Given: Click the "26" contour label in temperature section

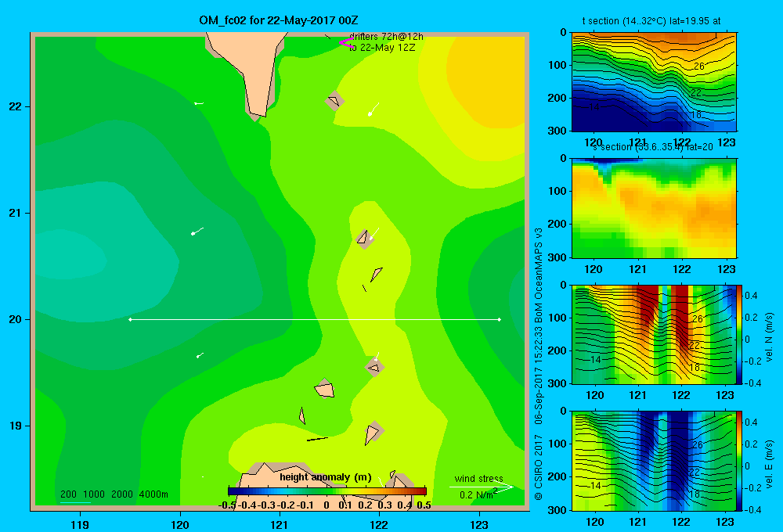Looking at the screenshot, I should tap(698, 66).
